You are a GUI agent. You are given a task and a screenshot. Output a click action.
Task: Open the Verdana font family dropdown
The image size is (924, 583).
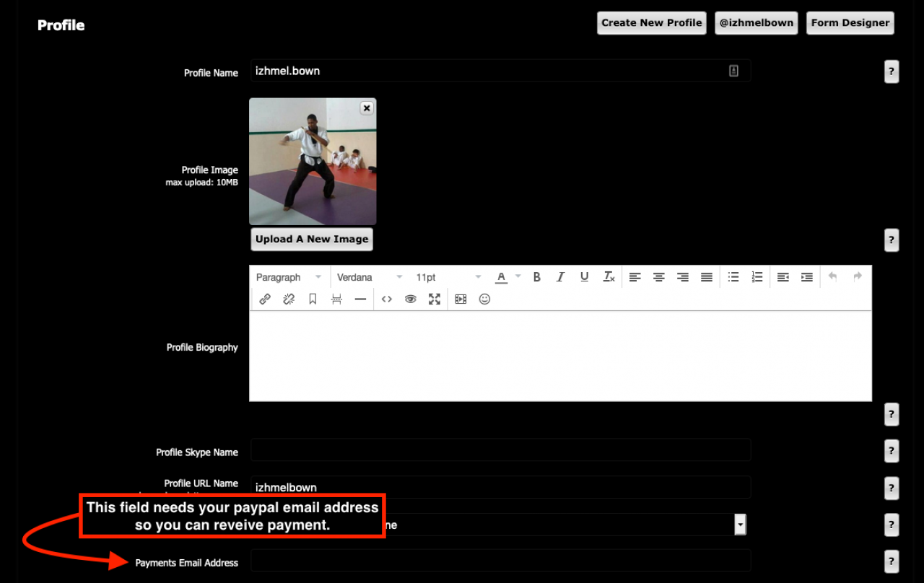(x=370, y=277)
